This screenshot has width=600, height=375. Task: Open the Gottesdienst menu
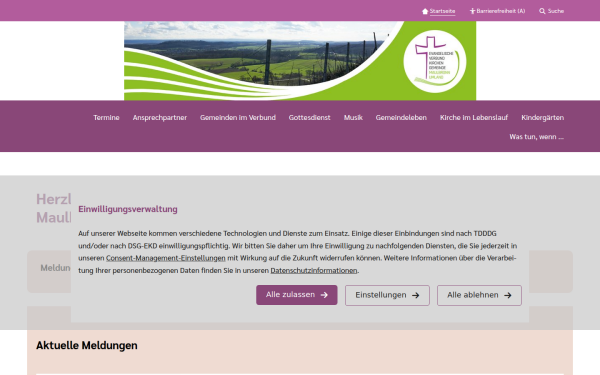(309, 117)
